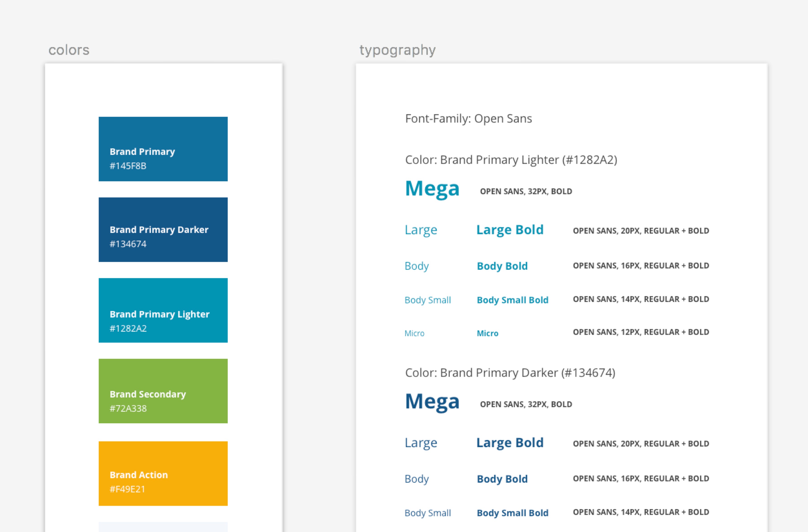Click 'Body Small Bold' in lighter section

[x=513, y=300]
